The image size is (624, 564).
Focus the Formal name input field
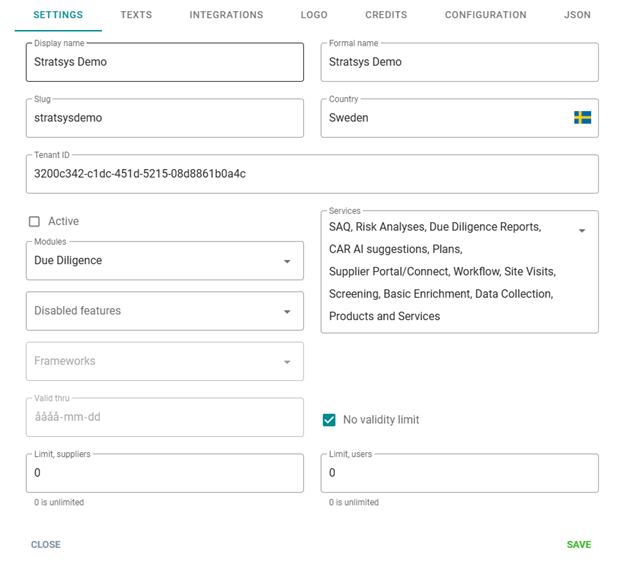point(459,62)
